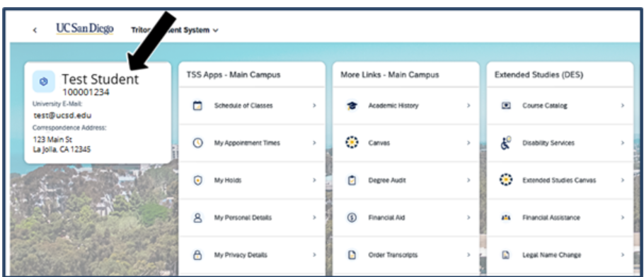Open the Financial Assistance link

point(551,217)
